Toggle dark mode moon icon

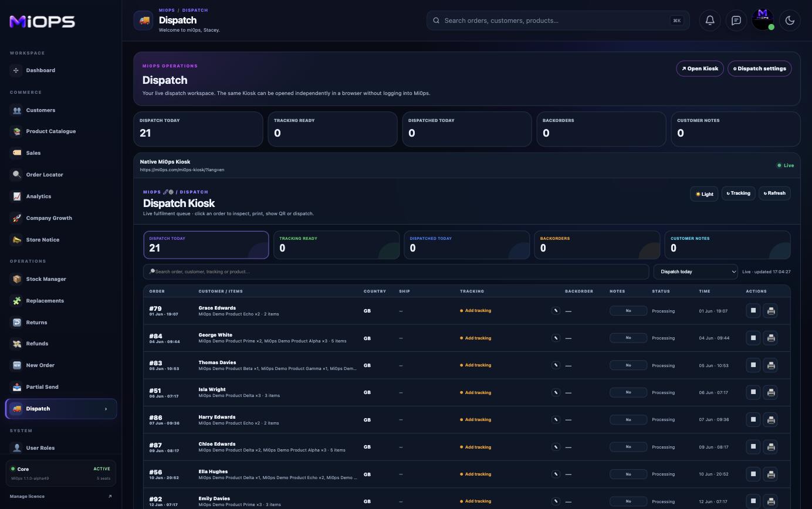(x=790, y=21)
